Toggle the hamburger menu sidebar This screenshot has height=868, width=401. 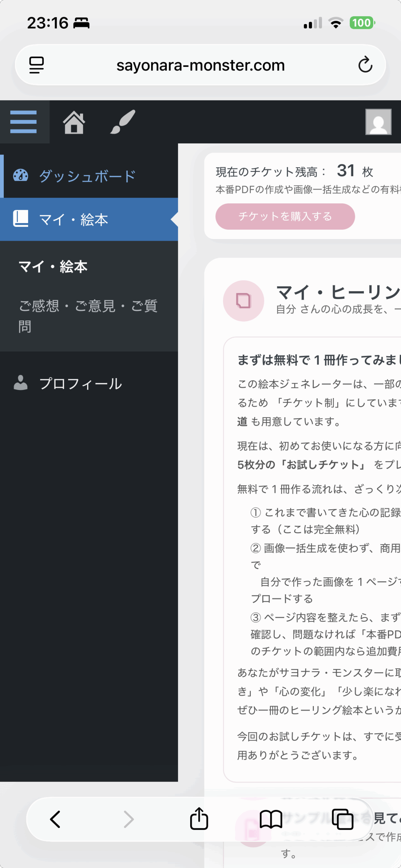(x=23, y=122)
